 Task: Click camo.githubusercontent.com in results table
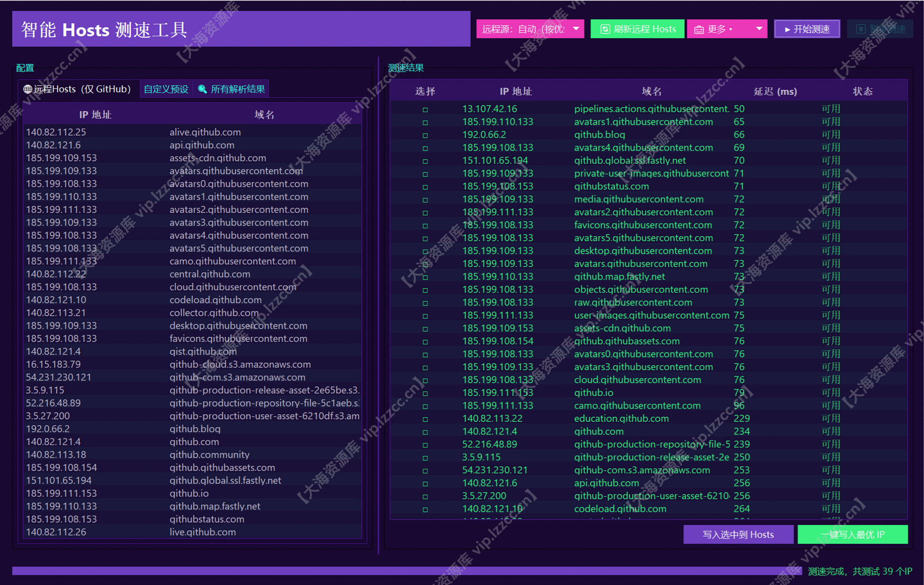pos(638,405)
